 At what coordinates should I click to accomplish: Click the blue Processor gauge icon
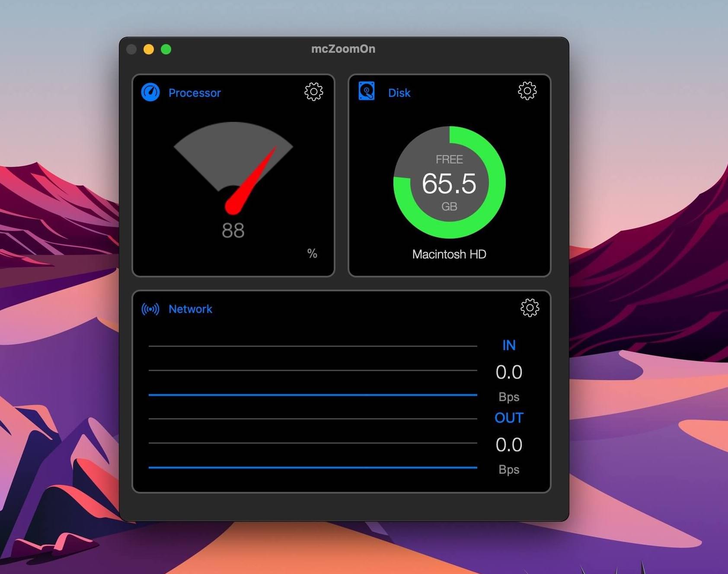tap(150, 92)
